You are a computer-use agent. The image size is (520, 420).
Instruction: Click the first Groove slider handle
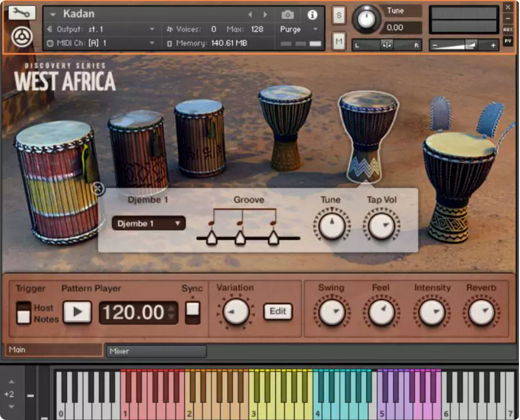coord(211,238)
